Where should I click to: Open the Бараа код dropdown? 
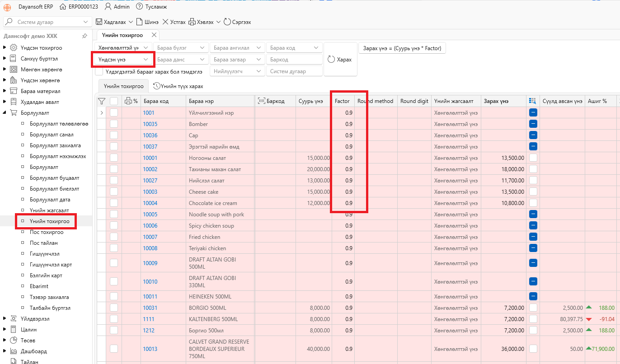[x=295, y=48]
